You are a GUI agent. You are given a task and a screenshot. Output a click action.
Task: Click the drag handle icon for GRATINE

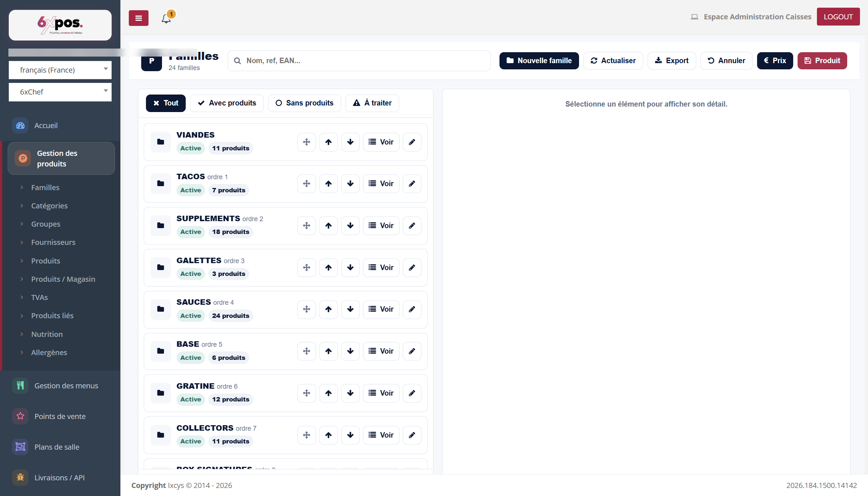pos(306,393)
